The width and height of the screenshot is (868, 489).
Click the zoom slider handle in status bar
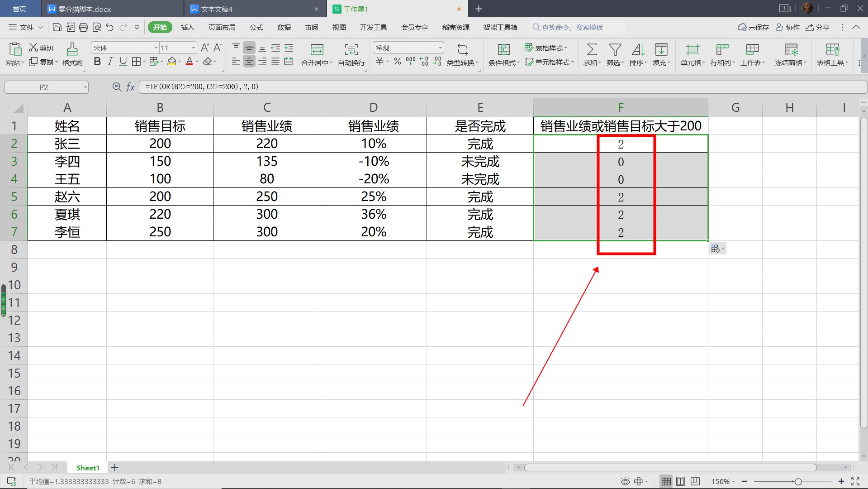(x=798, y=481)
